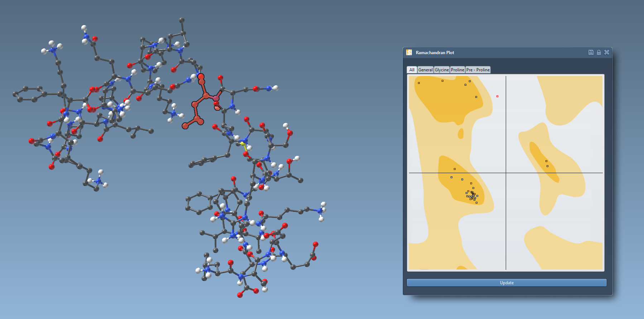This screenshot has height=319, width=644.
Task: Click the Ramachandran Plot title bar text
Action: tap(435, 53)
